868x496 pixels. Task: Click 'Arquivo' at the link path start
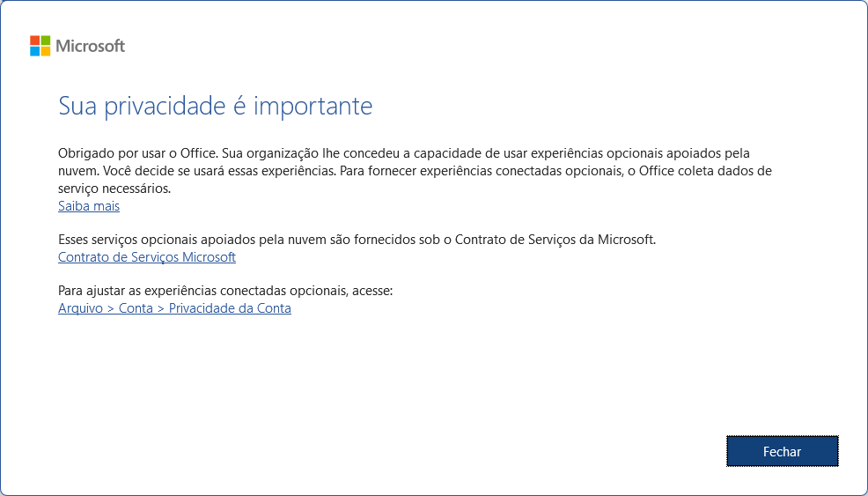pyautogui.click(x=80, y=308)
